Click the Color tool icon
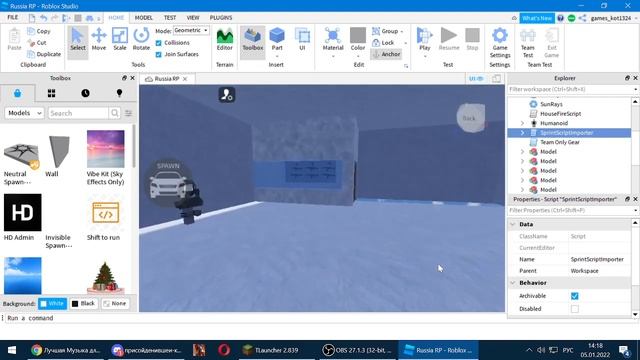Viewport: 640px width, 360px height. coord(358,37)
